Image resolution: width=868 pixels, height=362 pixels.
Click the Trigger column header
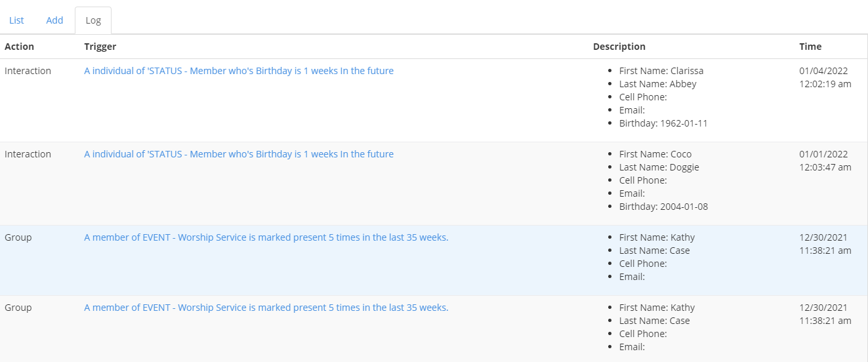[x=100, y=47]
